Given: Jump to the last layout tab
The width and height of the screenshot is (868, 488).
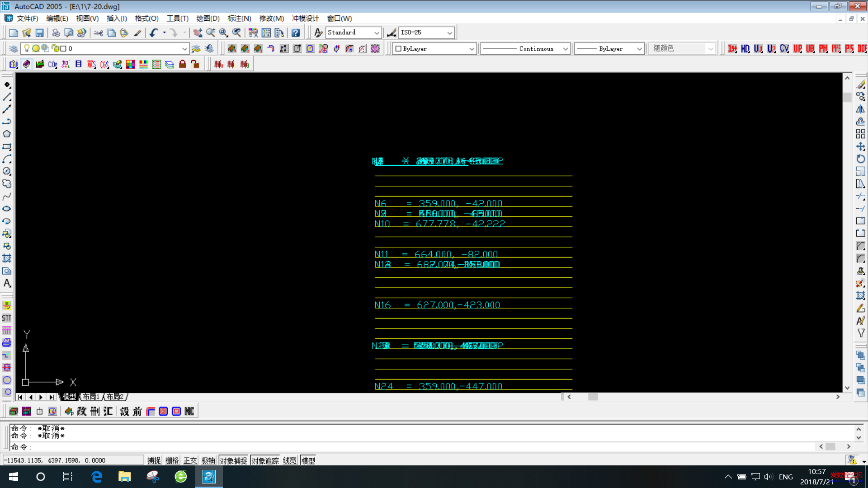Looking at the screenshot, I should pos(51,397).
